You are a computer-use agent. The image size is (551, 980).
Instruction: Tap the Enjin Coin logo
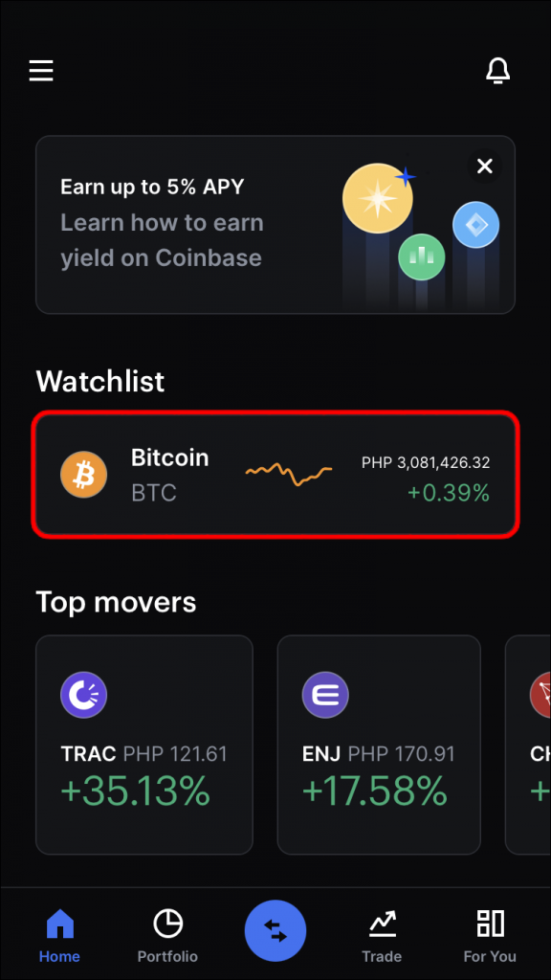[326, 695]
